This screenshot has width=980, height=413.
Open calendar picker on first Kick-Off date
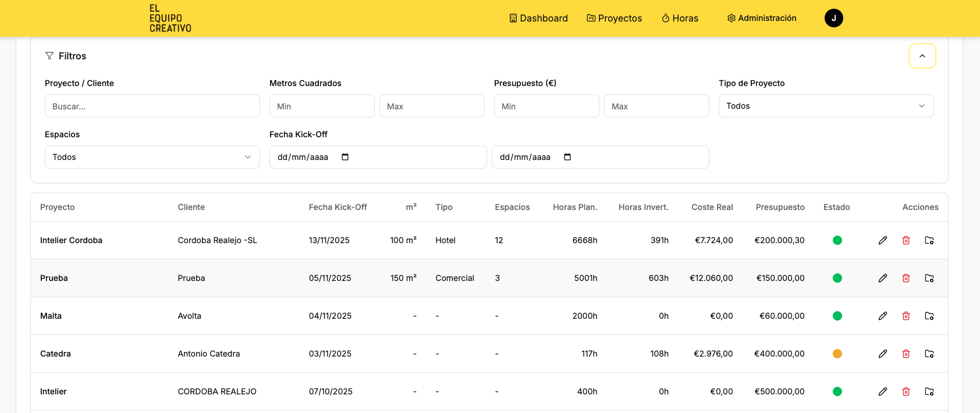(345, 157)
